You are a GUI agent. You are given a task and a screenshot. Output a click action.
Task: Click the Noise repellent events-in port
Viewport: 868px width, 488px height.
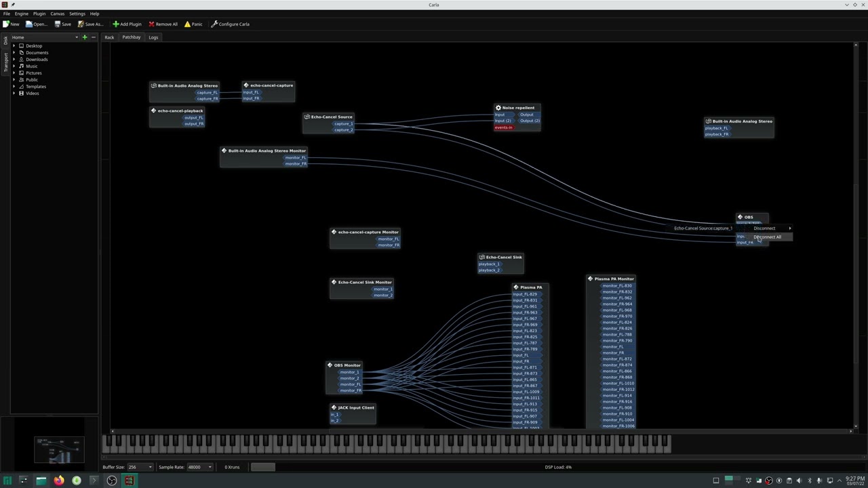coord(503,127)
